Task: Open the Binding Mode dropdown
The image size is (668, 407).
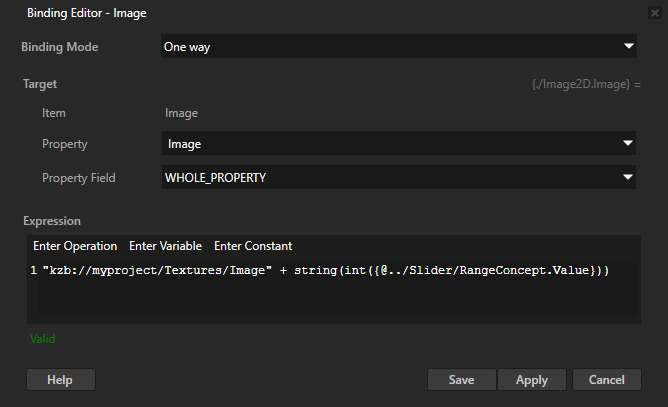Action: [x=399, y=46]
